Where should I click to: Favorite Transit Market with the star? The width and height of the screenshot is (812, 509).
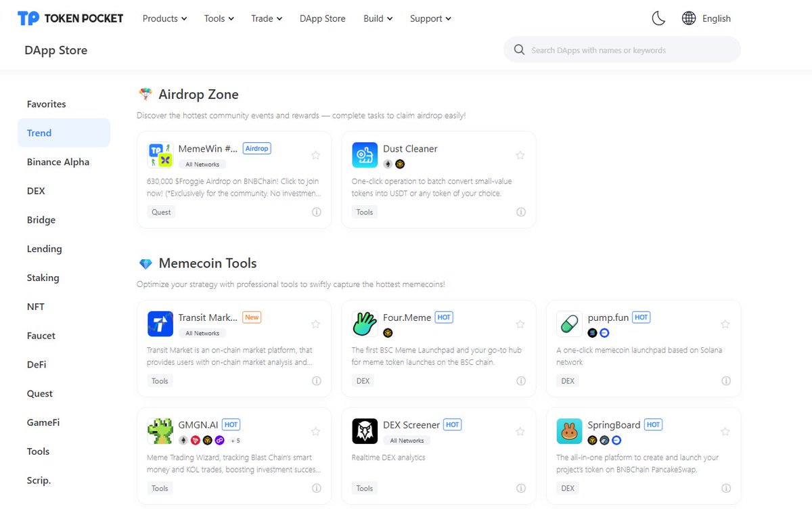pyautogui.click(x=315, y=324)
